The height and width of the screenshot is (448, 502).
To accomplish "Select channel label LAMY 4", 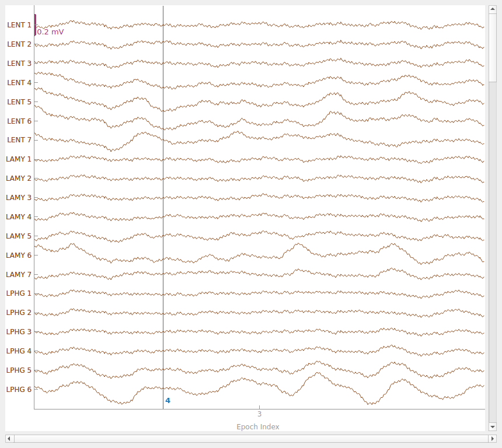I will [19, 216].
